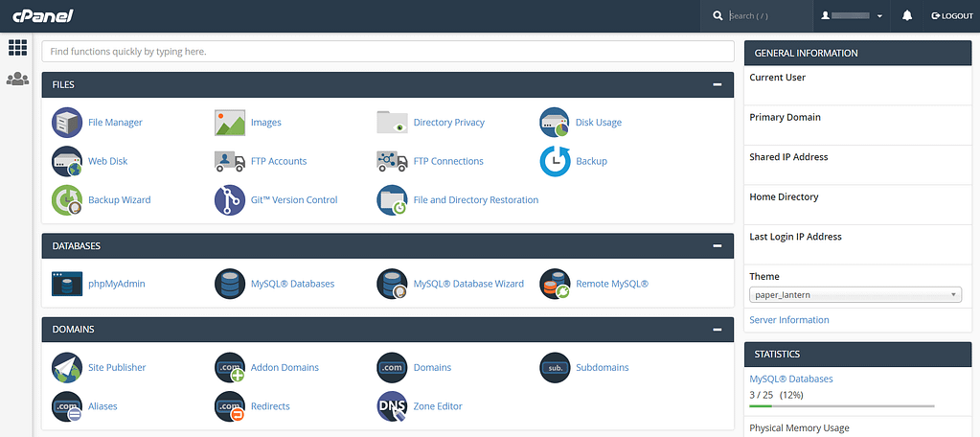Expand the user account menu
The height and width of the screenshot is (437, 980).
click(852, 16)
